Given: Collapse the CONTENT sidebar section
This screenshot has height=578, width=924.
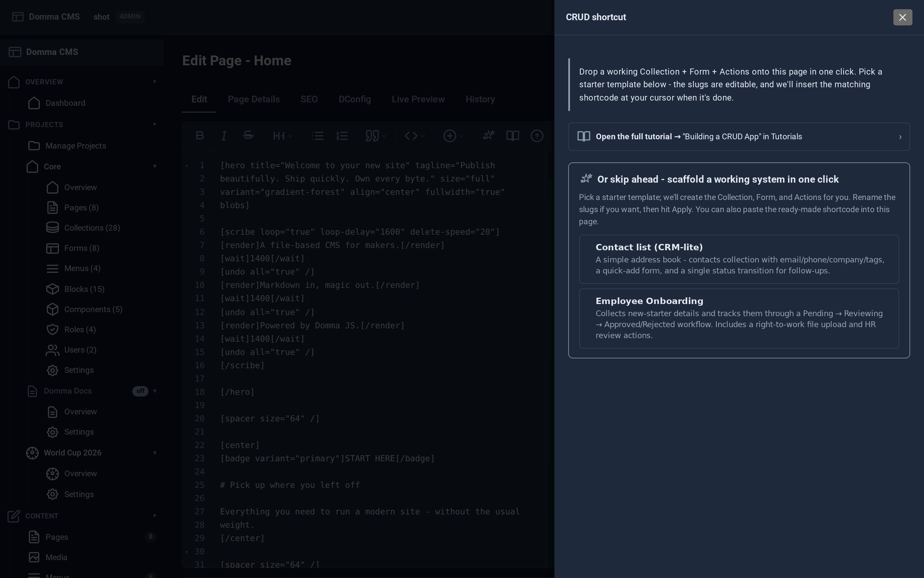Looking at the screenshot, I should pyautogui.click(x=155, y=516).
